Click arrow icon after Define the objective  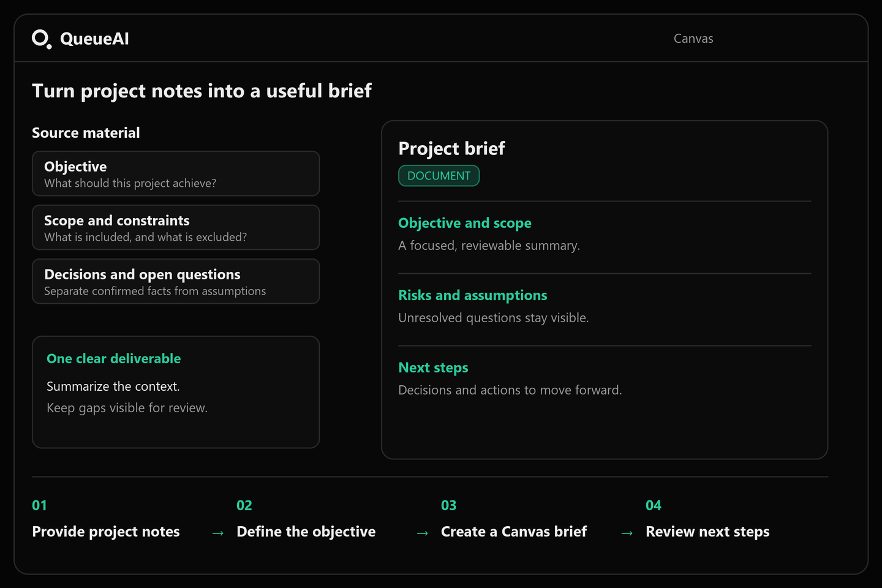pyautogui.click(x=422, y=533)
